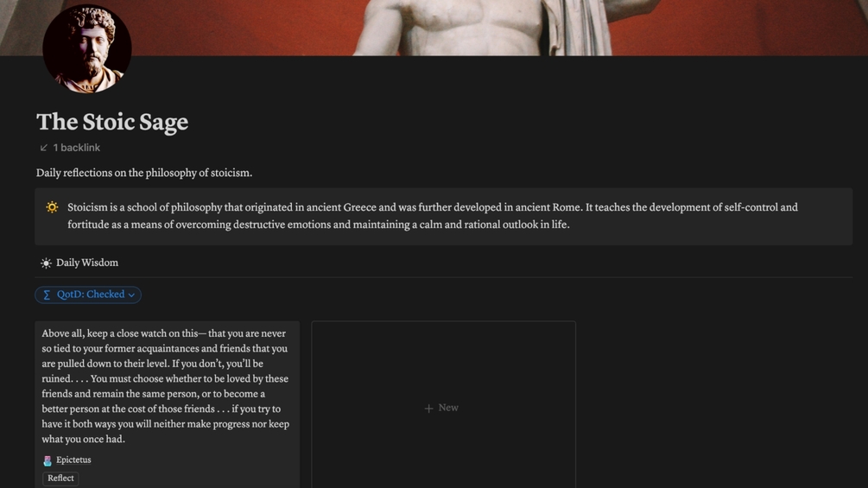Click the empty new card placeholder area
This screenshot has width=868, height=488.
[x=443, y=404]
